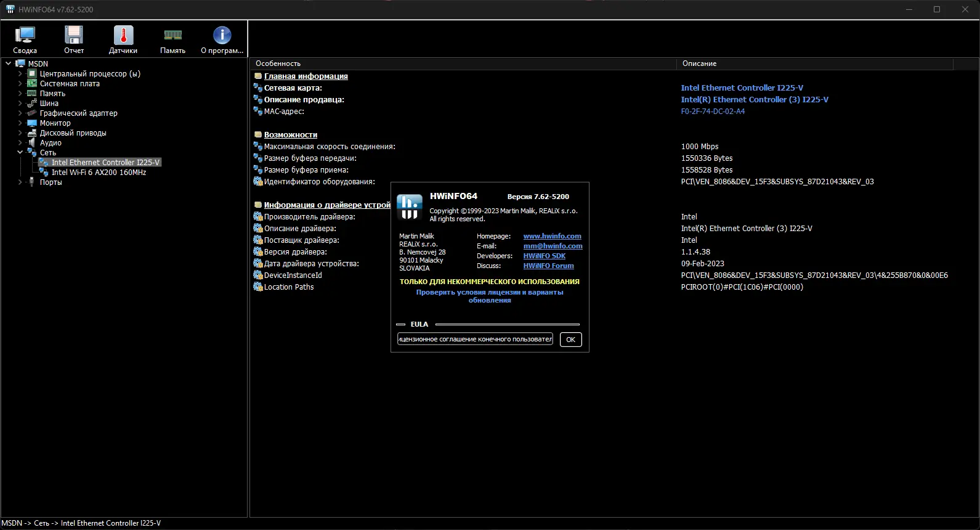Screen dimensions: 980x530
Task: Click the Отчет report toolbar icon
Action: click(74, 36)
